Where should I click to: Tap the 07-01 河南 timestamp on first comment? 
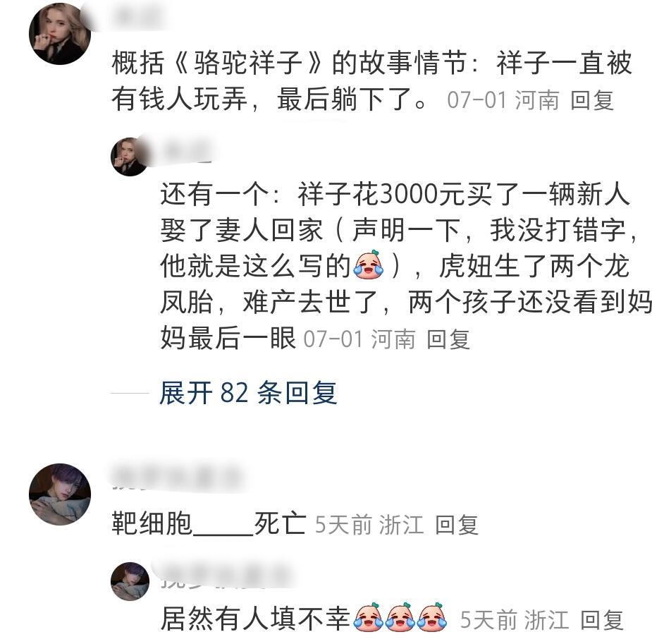(503, 100)
